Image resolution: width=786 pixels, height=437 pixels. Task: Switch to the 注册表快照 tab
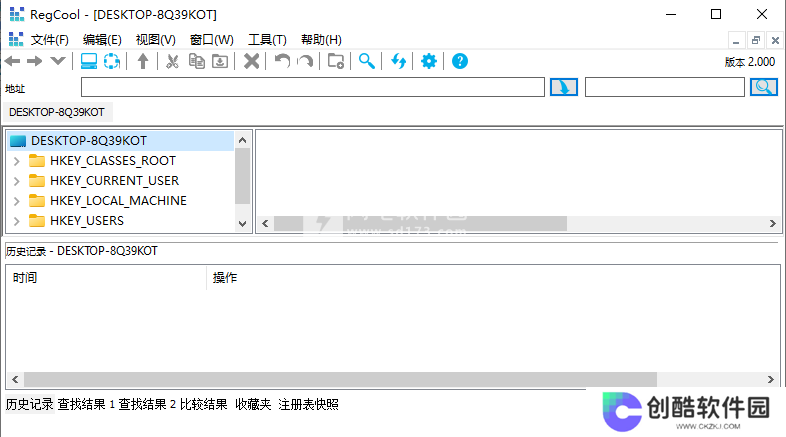point(308,404)
